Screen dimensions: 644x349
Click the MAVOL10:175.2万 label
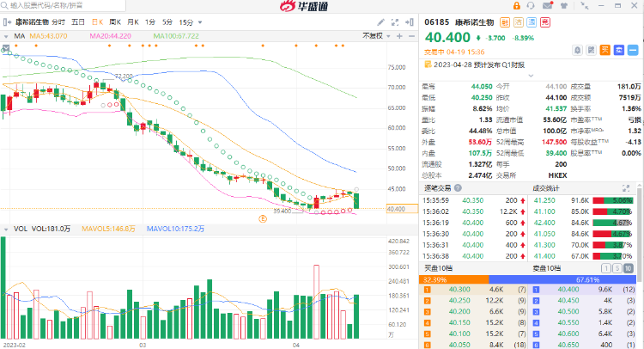tap(175, 229)
